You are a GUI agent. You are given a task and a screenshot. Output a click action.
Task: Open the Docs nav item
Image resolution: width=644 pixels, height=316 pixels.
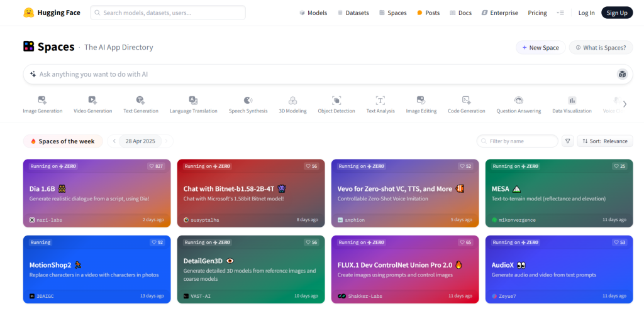pyautogui.click(x=461, y=13)
